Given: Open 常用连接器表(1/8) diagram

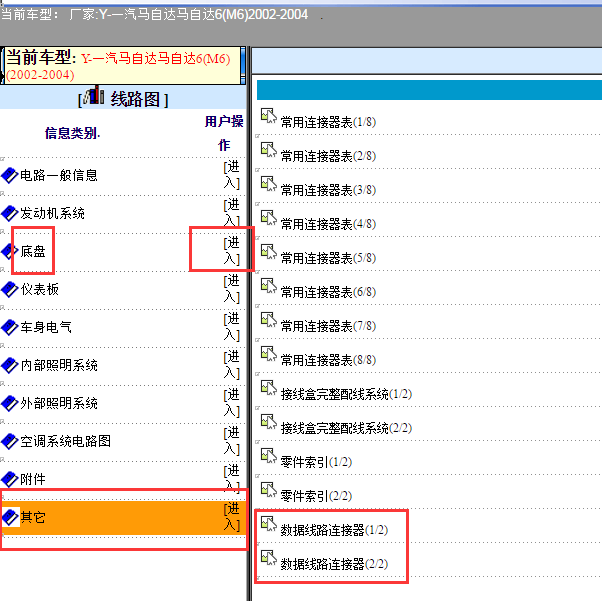Looking at the screenshot, I should point(328,123).
